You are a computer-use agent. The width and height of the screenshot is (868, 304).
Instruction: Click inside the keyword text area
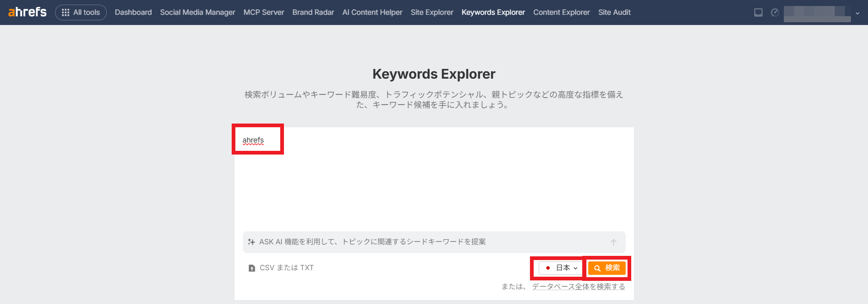[434, 178]
